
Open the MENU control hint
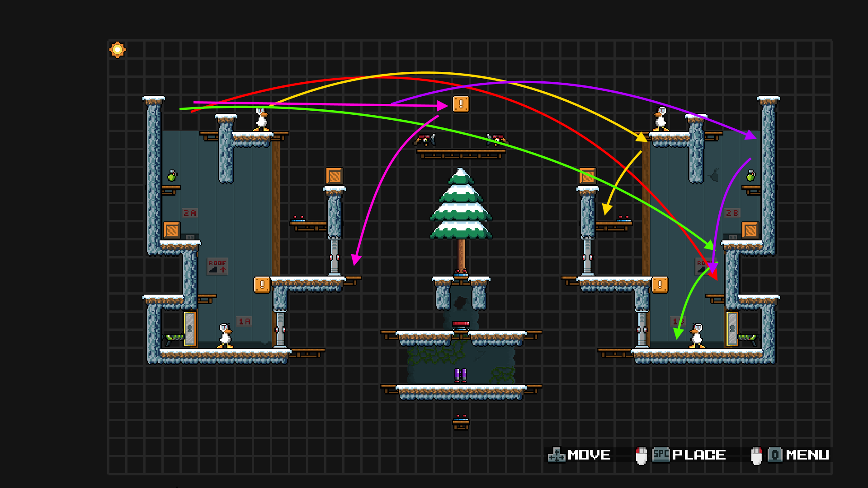pos(807,455)
